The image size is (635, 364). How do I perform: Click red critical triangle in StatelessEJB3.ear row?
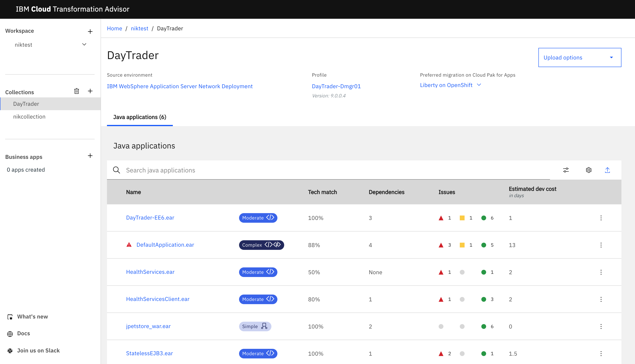pyautogui.click(x=441, y=354)
